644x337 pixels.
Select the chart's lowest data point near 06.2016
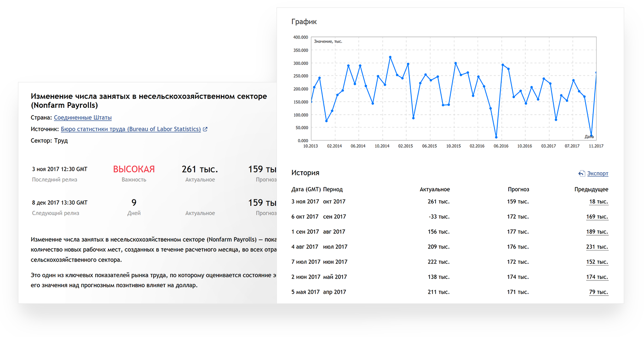click(x=496, y=137)
